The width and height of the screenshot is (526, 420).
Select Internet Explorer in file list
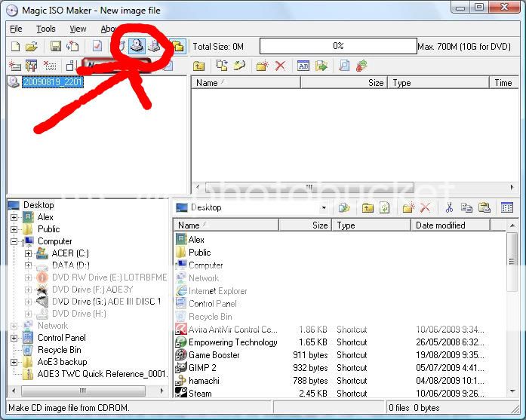tap(217, 291)
